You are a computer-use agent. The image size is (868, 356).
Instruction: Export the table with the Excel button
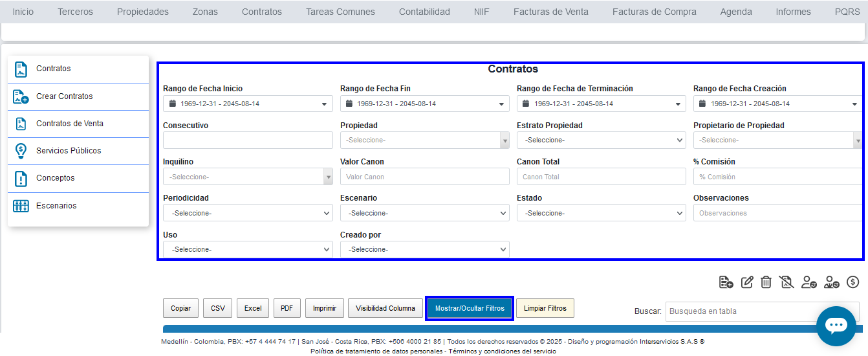pos(253,308)
